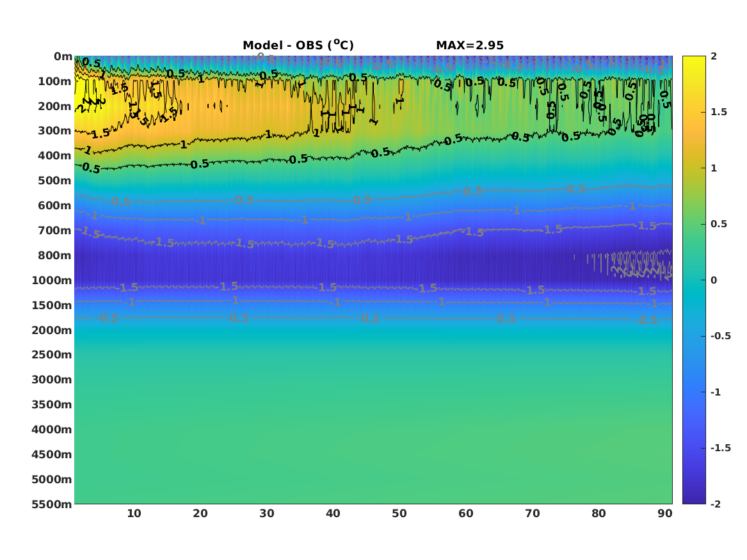This screenshot has height=560, width=747.
Task: Click the teal zero-level region of colorbar
Action: click(694, 280)
